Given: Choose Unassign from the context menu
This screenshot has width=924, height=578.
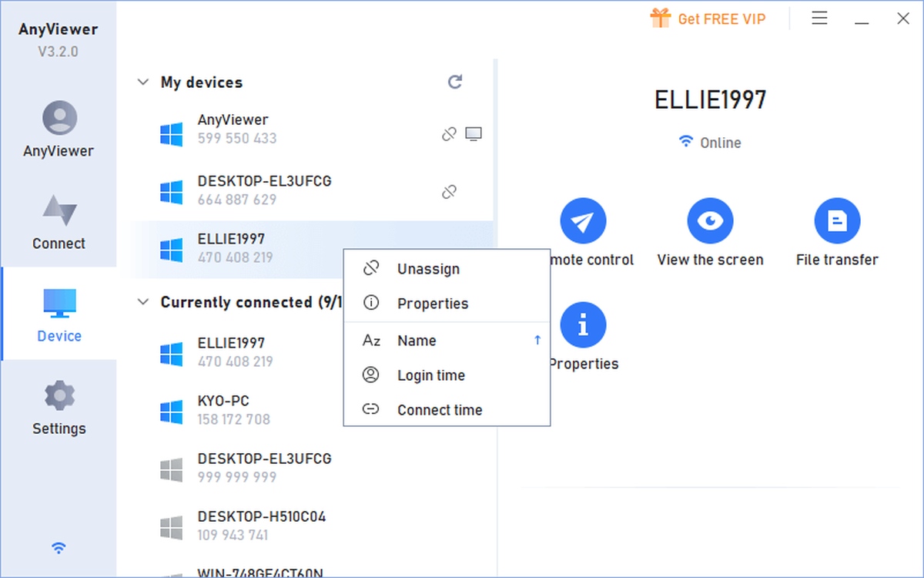Looking at the screenshot, I should [428, 269].
